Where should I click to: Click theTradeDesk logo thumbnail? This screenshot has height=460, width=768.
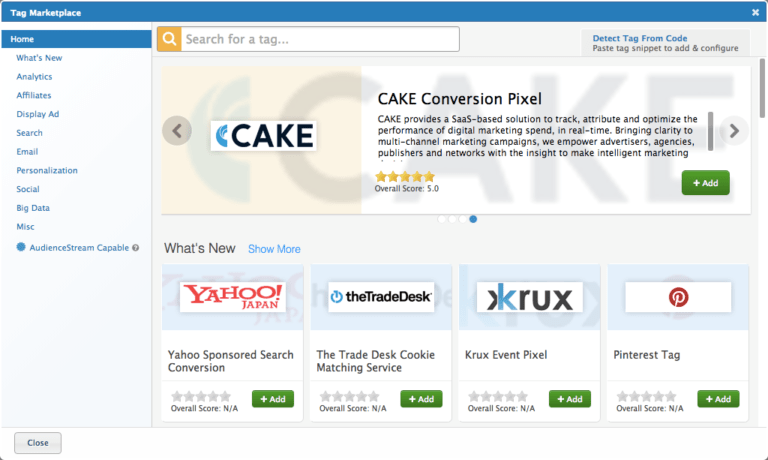tap(381, 297)
